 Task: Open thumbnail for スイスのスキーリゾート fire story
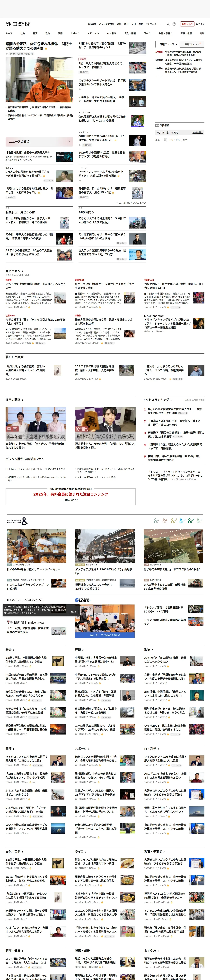(137, 84)
